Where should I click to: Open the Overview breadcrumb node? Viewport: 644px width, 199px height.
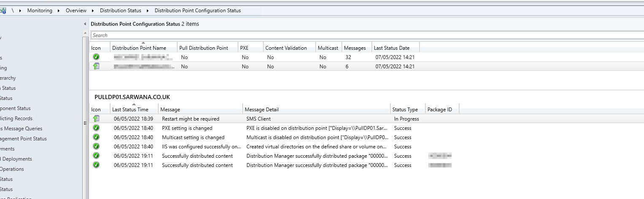(x=76, y=11)
